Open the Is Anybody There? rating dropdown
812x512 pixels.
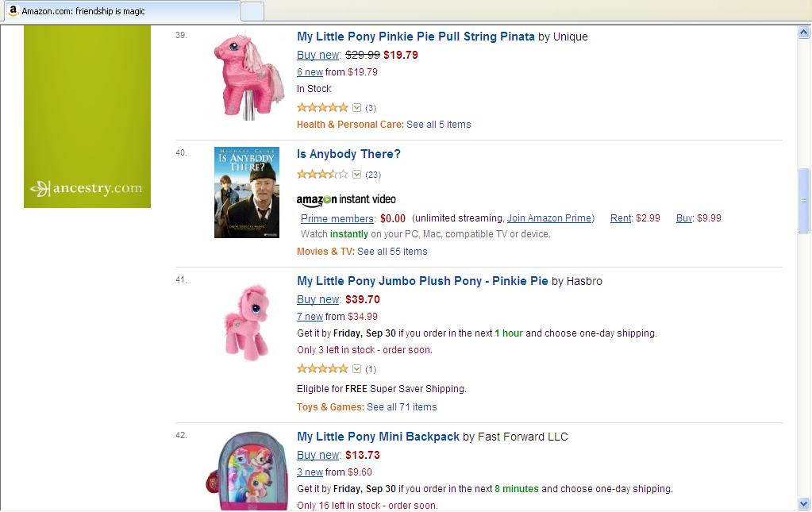(x=357, y=175)
